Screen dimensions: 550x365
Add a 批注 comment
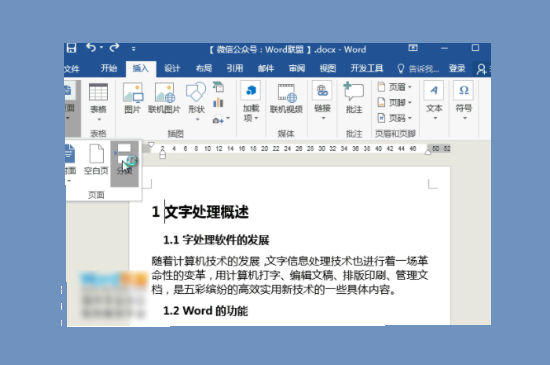354,98
